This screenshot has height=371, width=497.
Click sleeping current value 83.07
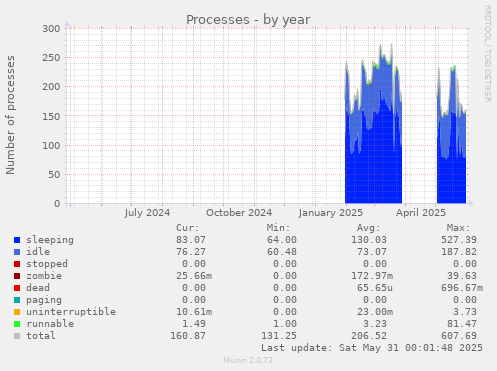tap(191, 240)
